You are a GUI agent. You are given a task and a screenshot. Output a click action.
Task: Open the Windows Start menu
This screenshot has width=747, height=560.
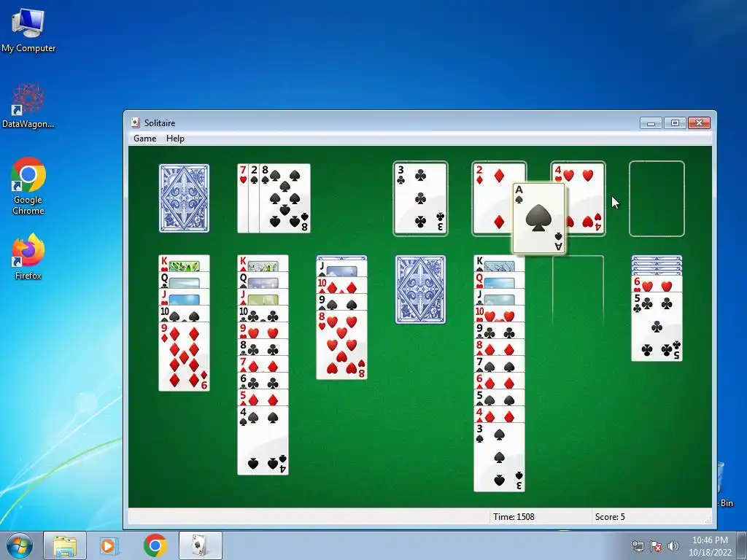coord(20,545)
